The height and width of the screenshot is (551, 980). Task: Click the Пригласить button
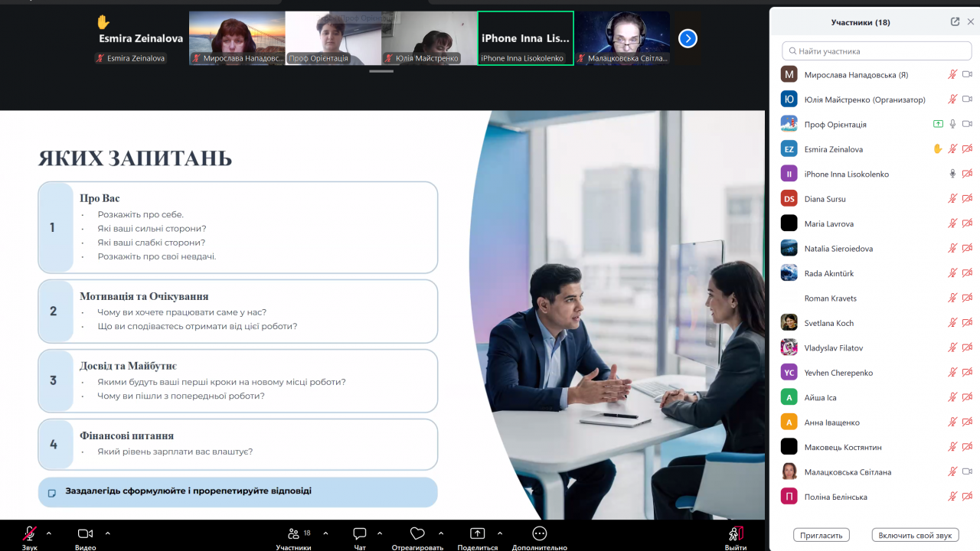point(822,535)
